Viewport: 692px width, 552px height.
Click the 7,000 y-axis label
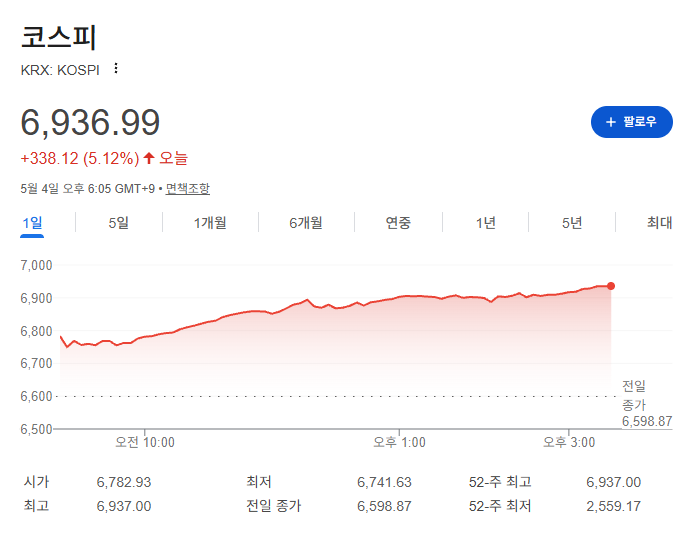pyautogui.click(x=36, y=265)
